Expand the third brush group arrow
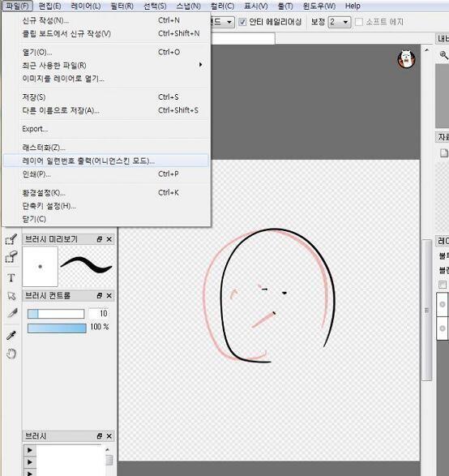449x476 pixels. (x=30, y=473)
